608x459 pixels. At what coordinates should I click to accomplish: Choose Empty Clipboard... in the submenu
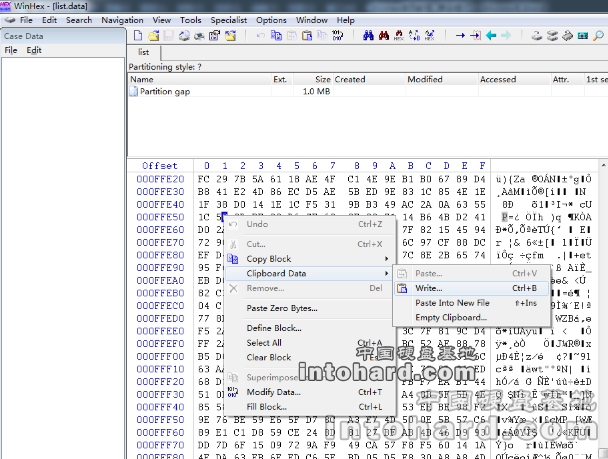[x=471, y=318]
